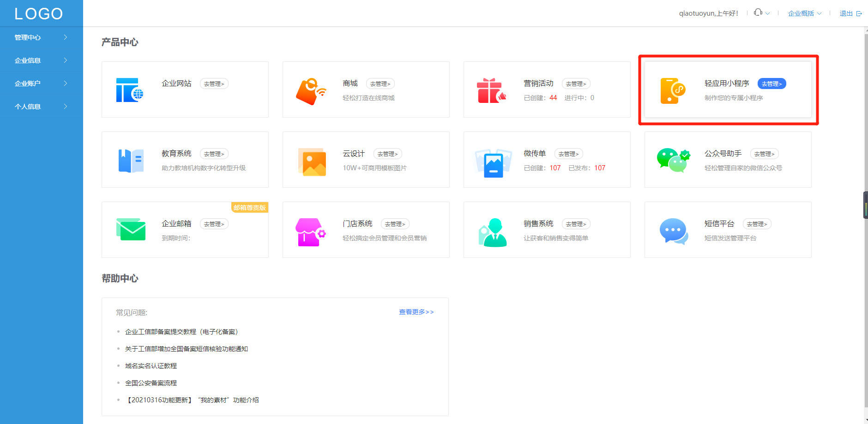
Task: Click the 轻应用小程序 orange phone icon
Action: click(672, 90)
